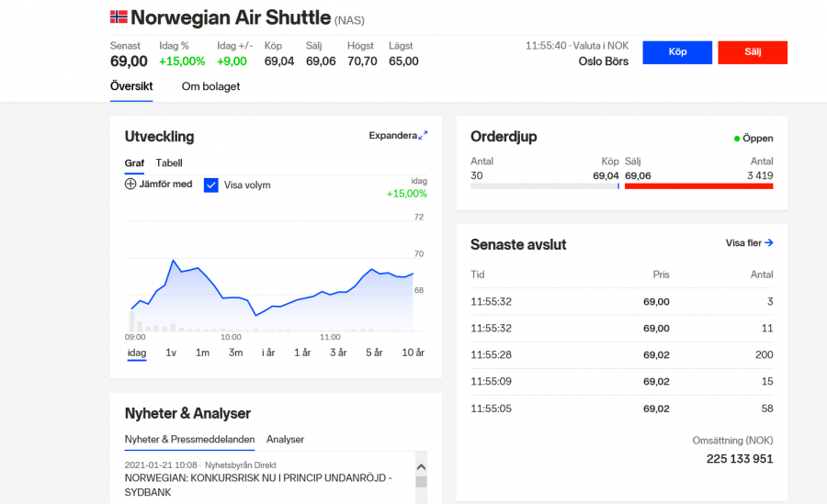The width and height of the screenshot is (827, 504).
Task: Open the Norwegian konkursrisk news headline
Action: [x=257, y=486]
